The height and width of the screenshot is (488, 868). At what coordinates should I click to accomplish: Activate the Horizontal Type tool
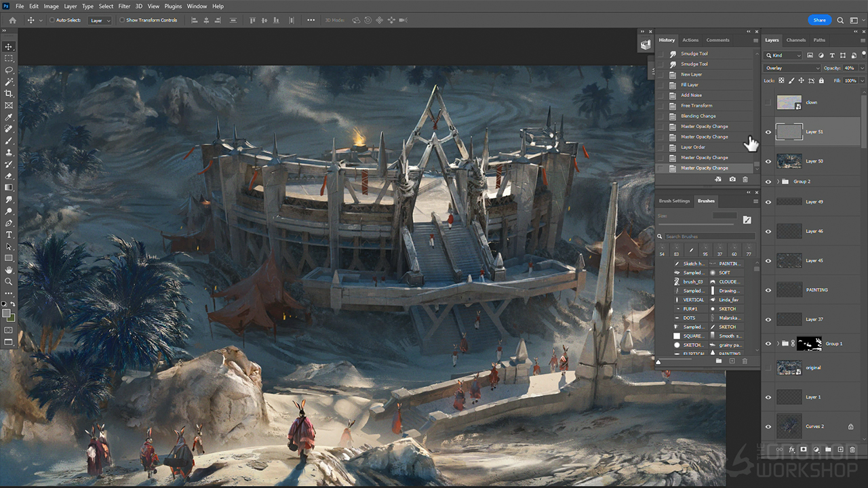pos(9,235)
